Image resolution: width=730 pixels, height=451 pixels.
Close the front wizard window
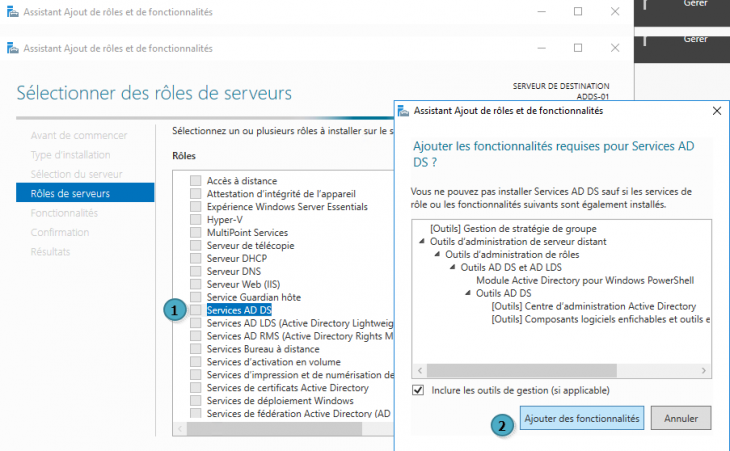(615, 48)
